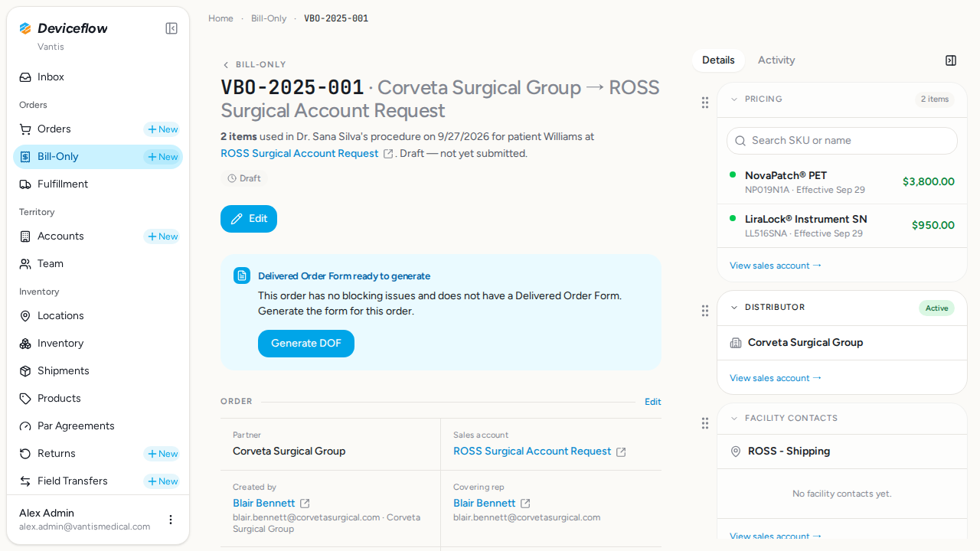Select the NovaPatch PET pricing row
This screenshot has width=980, height=551.
coord(842,182)
